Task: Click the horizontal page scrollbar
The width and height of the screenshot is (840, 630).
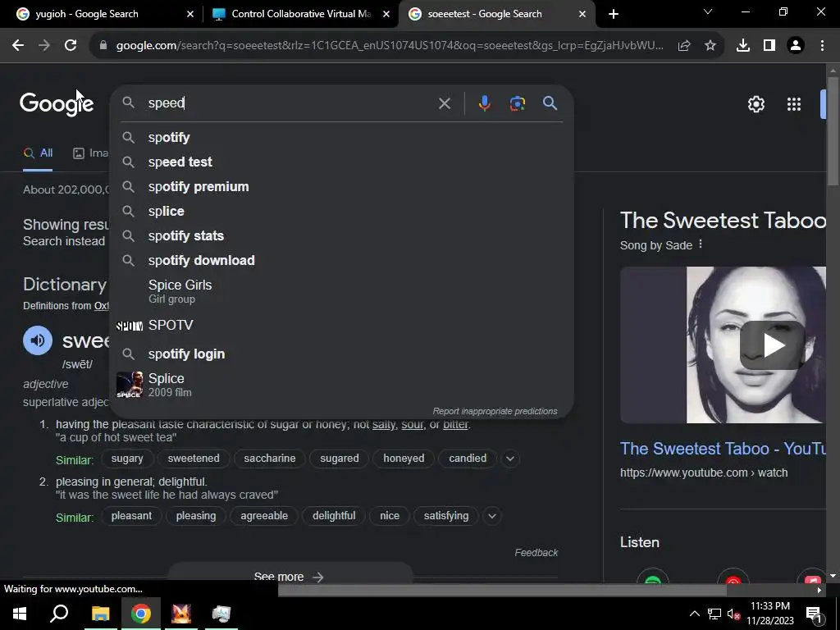Action: point(502,590)
